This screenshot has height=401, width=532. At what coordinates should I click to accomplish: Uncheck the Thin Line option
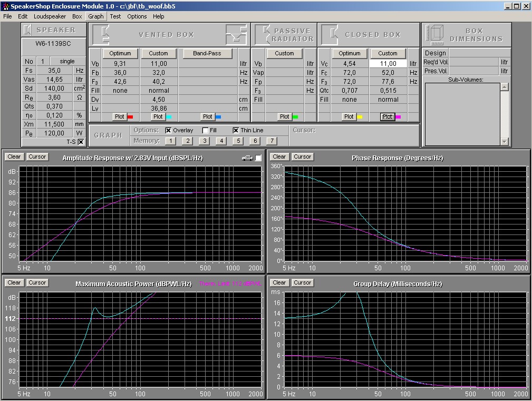coord(236,130)
